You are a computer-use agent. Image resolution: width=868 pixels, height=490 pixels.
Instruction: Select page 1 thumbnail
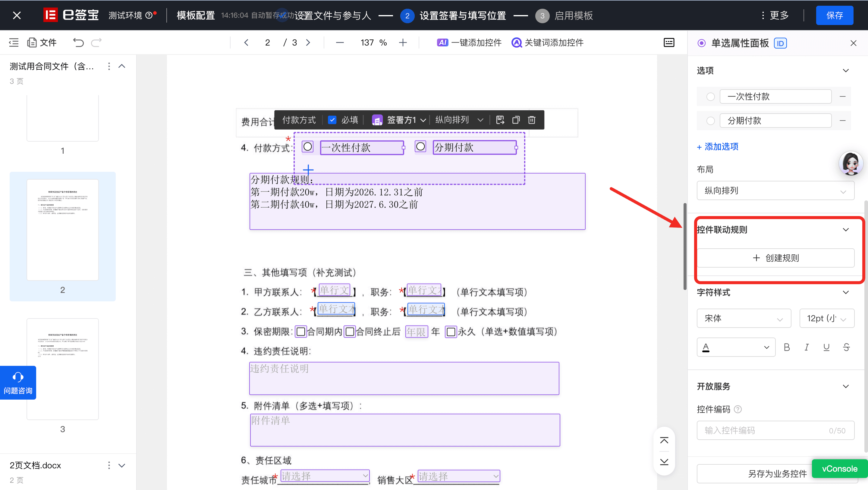tap(63, 118)
